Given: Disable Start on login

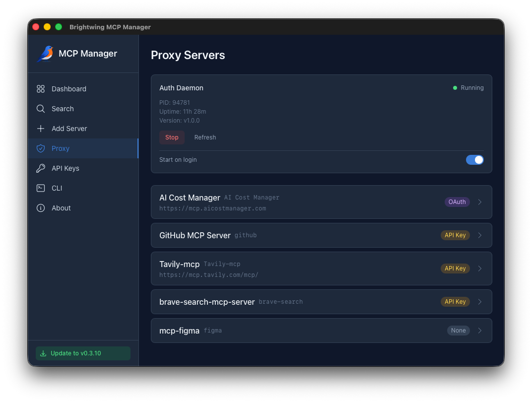Looking at the screenshot, I should (x=475, y=160).
